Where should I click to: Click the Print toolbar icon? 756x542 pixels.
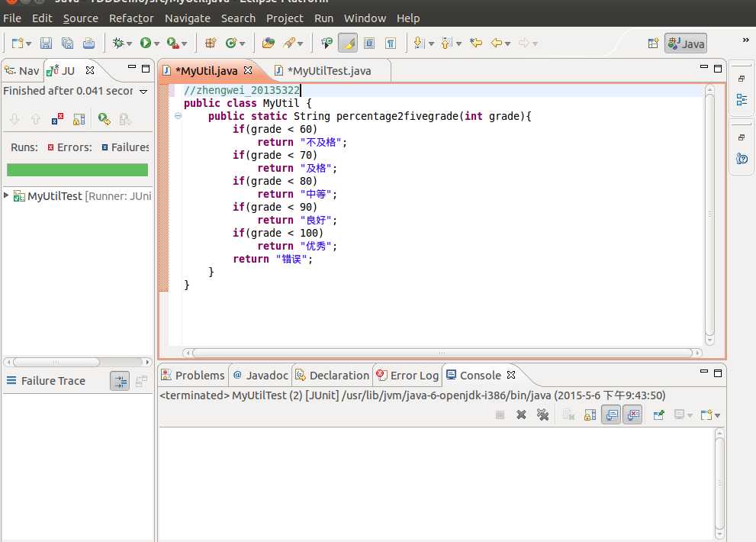pyautogui.click(x=88, y=44)
